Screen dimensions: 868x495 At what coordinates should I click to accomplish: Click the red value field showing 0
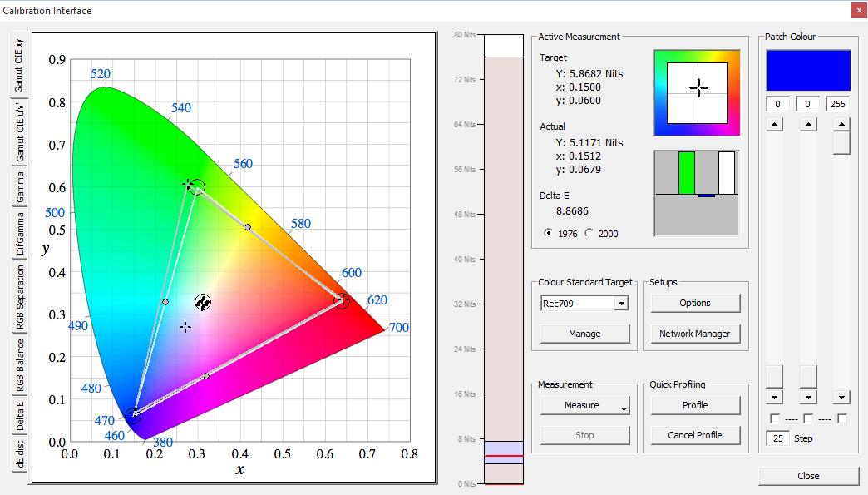pyautogui.click(x=777, y=104)
